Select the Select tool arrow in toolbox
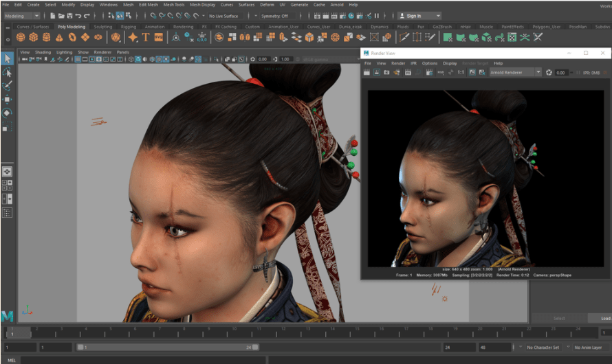This screenshot has height=364, width=612. coord(8,58)
